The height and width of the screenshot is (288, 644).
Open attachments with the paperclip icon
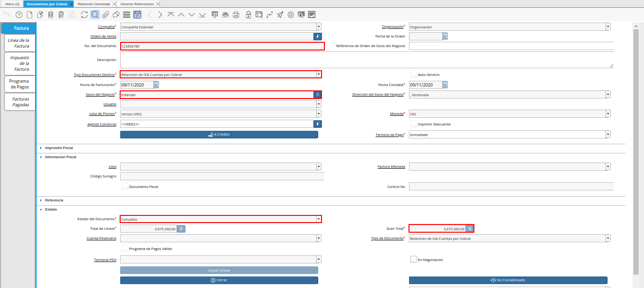click(105, 15)
